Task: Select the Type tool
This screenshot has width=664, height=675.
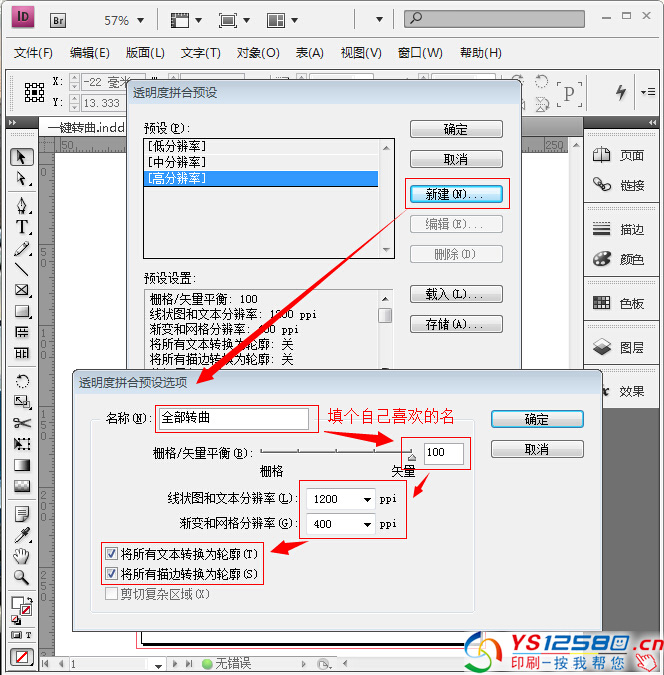Action: click(x=22, y=227)
